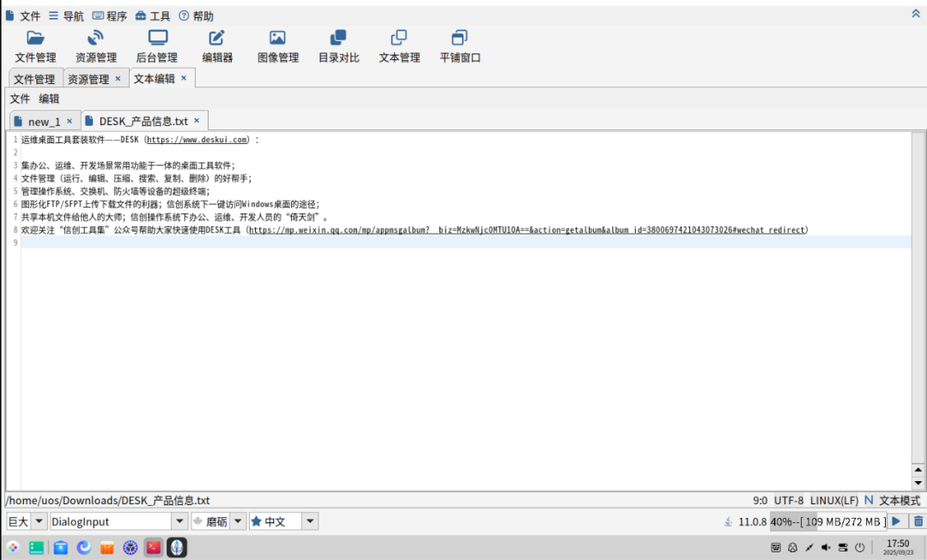The image size is (927, 560).
Task: Click the LINUX(LF) line ending indicator
Action: coord(834,500)
